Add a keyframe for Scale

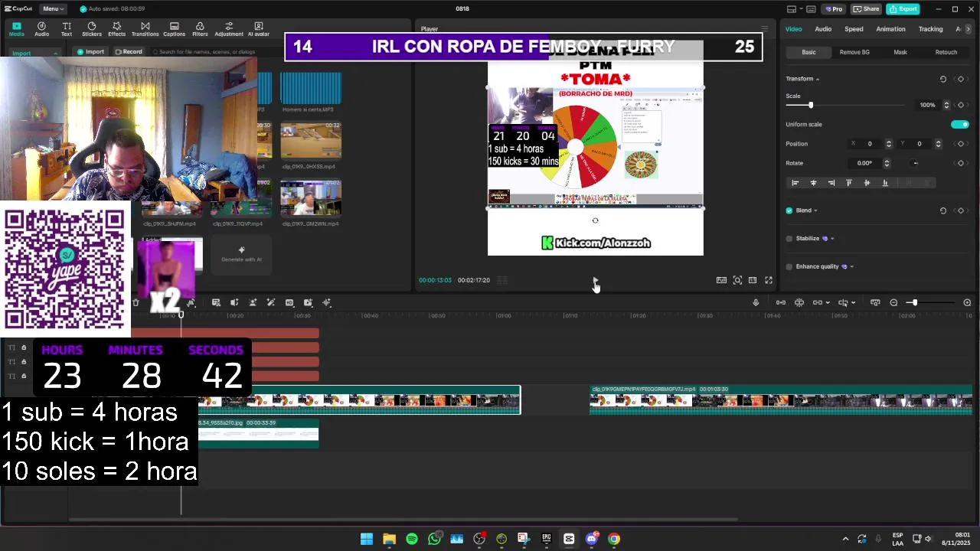tap(961, 105)
